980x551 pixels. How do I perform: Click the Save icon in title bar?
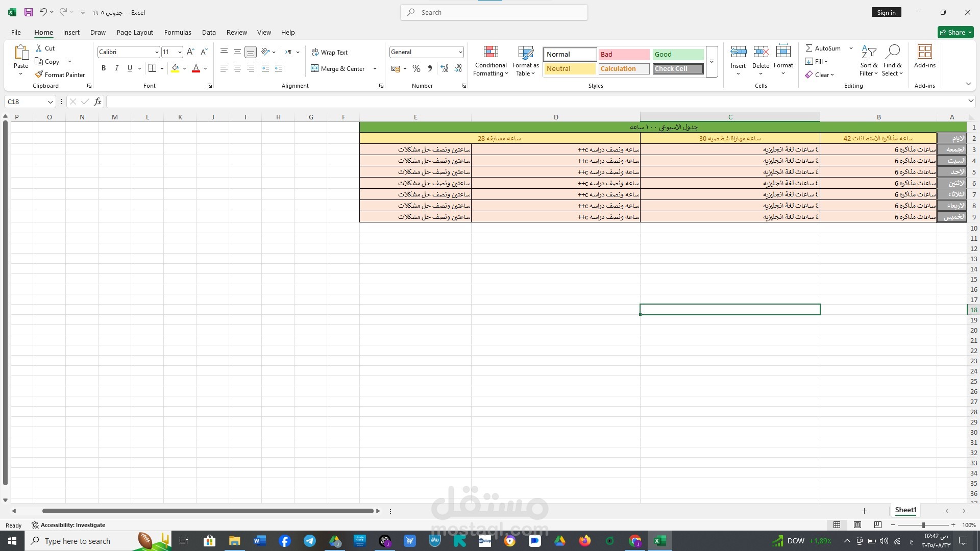[29, 12]
